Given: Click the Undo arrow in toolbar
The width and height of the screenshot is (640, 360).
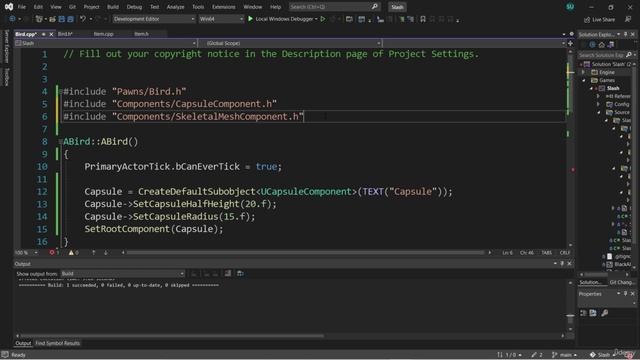Looking at the screenshot, I should click(x=83, y=19).
